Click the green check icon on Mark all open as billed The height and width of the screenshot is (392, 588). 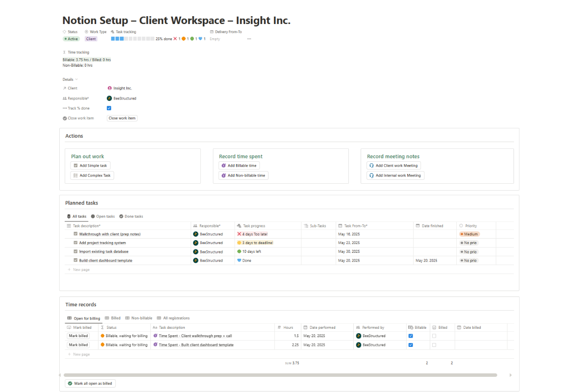pos(70,384)
